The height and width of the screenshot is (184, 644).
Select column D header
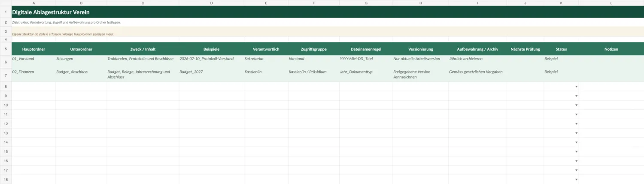click(211, 3)
